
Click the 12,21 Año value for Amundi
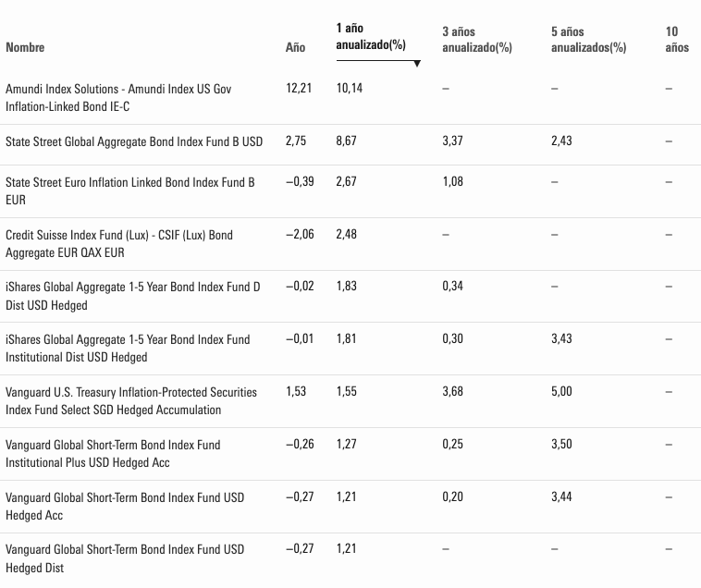pos(300,89)
